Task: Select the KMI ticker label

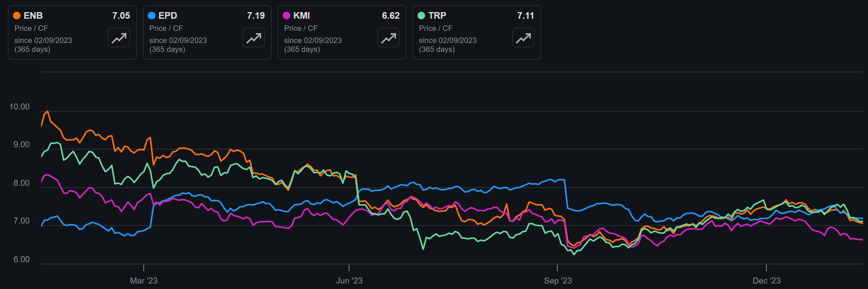Action: point(302,16)
